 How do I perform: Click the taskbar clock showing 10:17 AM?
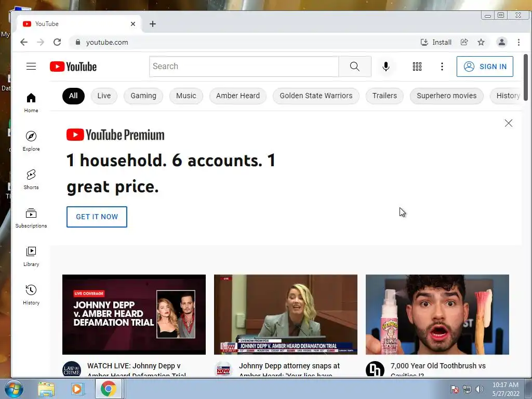pos(506,389)
